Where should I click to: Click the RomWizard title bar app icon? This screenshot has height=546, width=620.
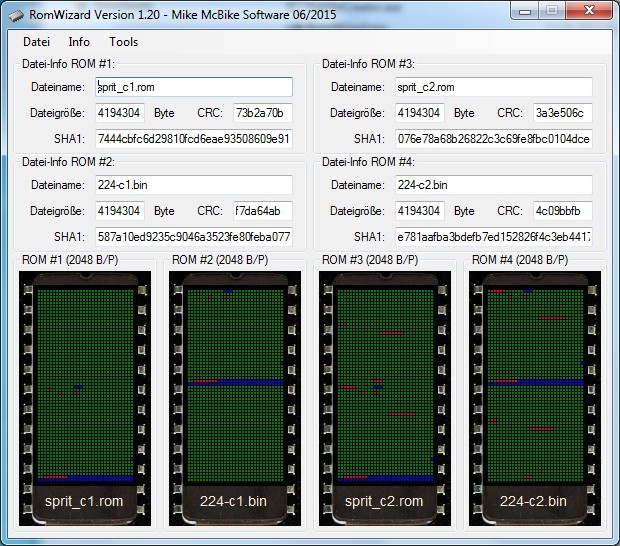(x=13, y=13)
